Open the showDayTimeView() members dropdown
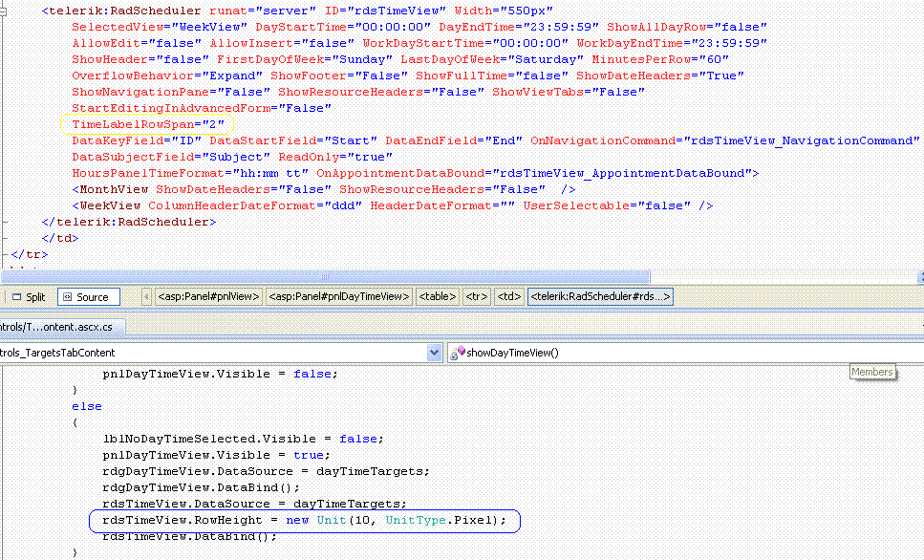 pos(685,353)
